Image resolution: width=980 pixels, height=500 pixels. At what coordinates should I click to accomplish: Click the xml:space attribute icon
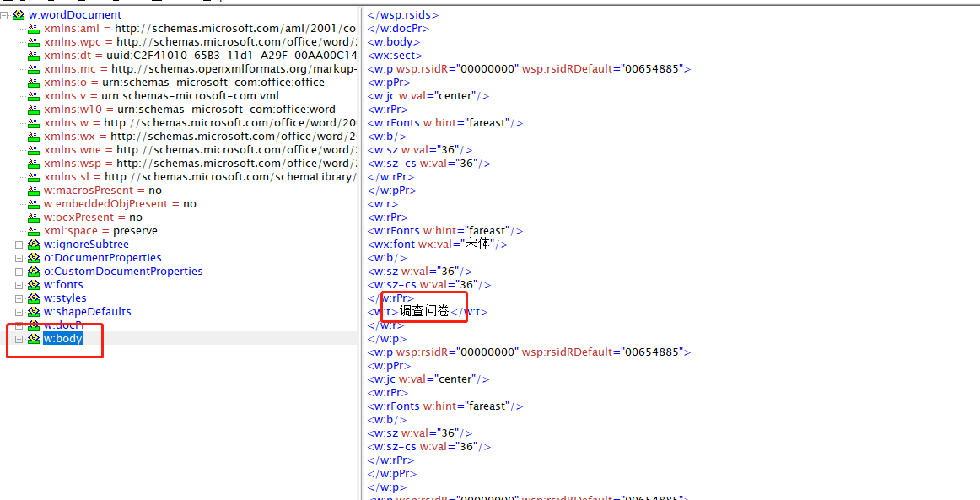pos(34,231)
